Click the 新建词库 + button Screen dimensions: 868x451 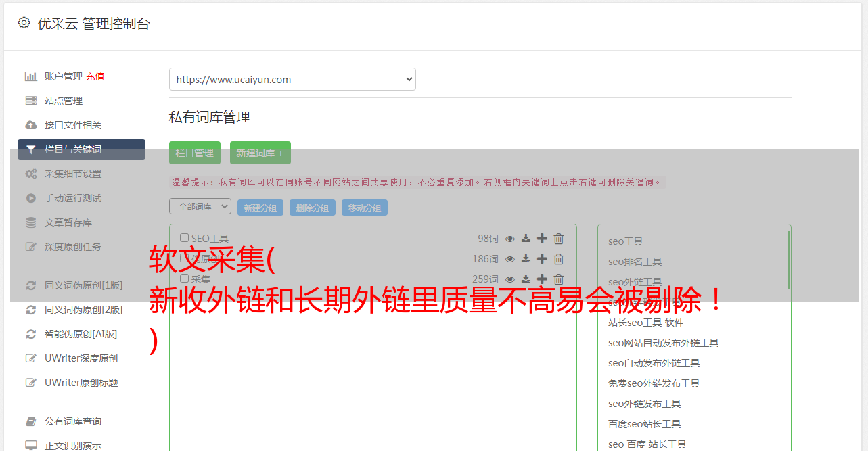point(260,153)
